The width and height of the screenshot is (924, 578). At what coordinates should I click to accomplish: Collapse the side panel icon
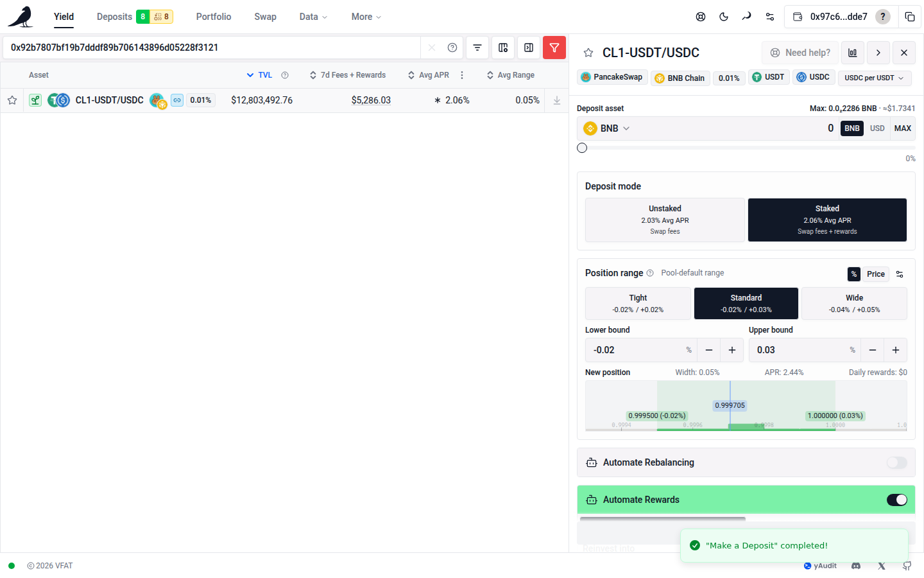529,48
